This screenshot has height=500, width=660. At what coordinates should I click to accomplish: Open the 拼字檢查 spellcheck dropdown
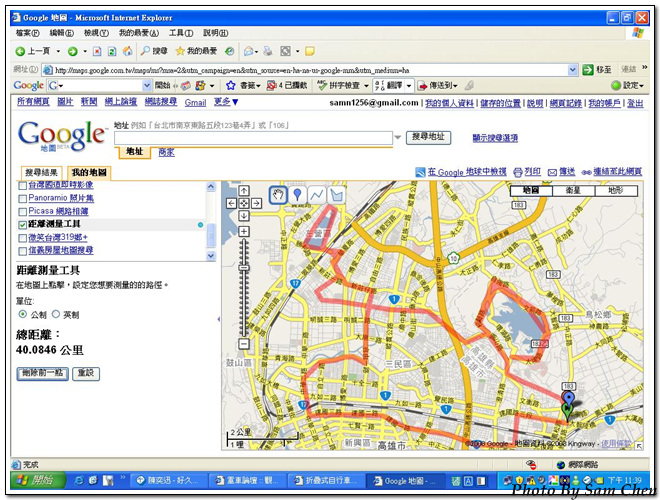[366, 86]
